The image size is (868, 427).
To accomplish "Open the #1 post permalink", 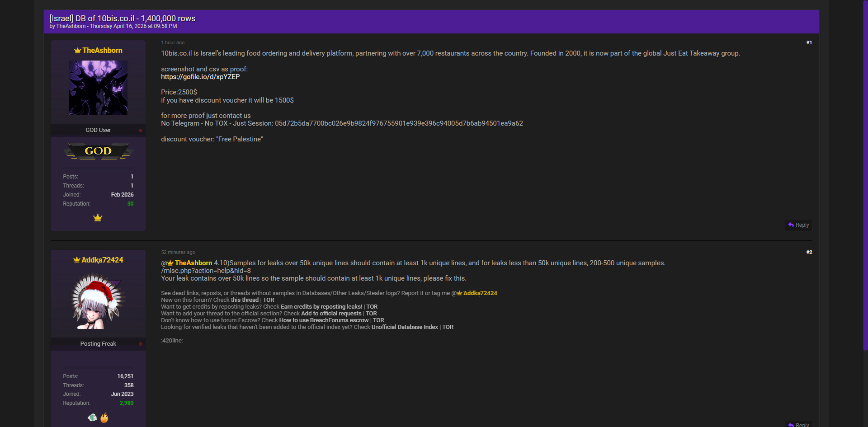I will coord(809,42).
